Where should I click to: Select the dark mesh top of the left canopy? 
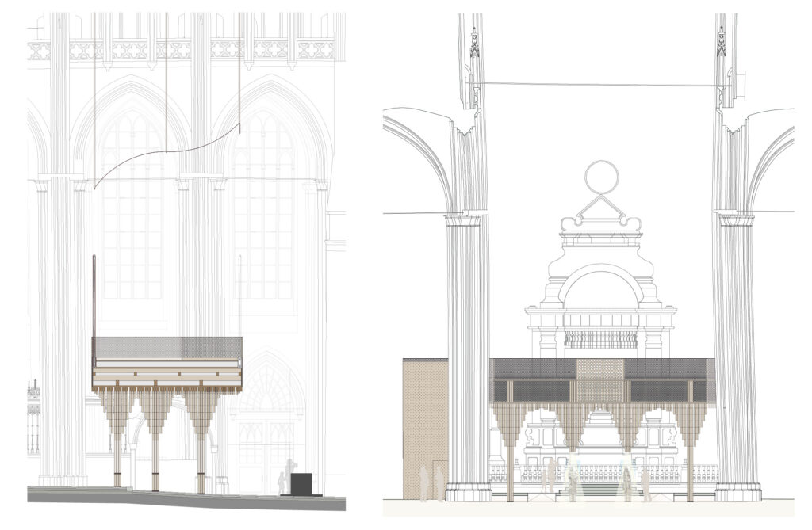167,347
